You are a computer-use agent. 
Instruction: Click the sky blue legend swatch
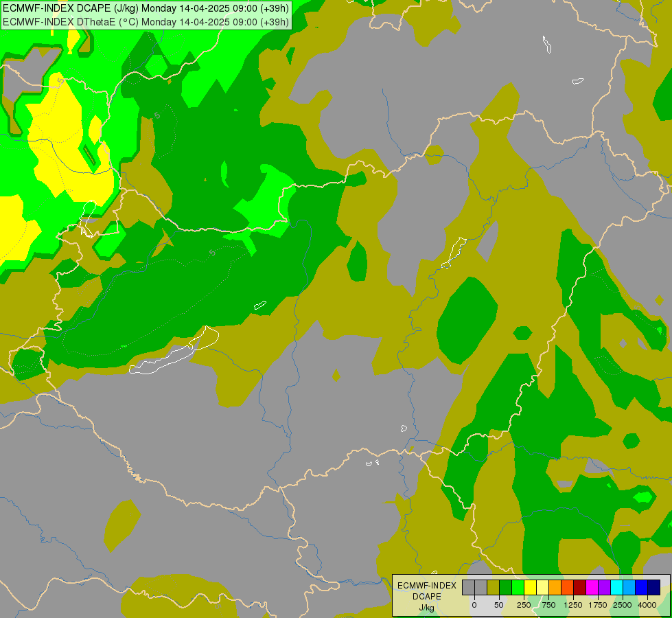point(629,587)
